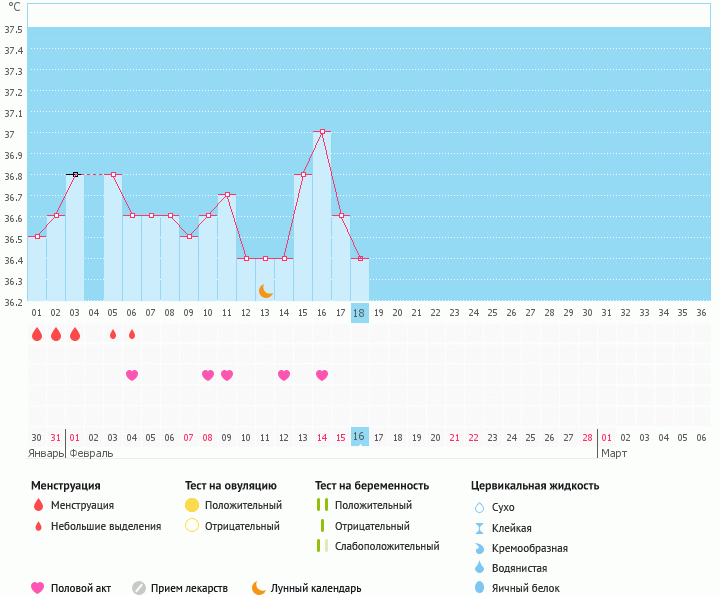Viewport: 720px width, 595px height.
Task: Select the Водянистая cervical fluid icon
Action: (x=479, y=567)
